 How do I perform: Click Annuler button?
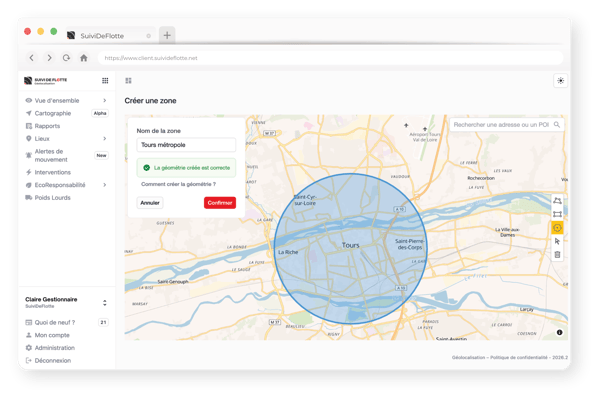click(x=150, y=203)
